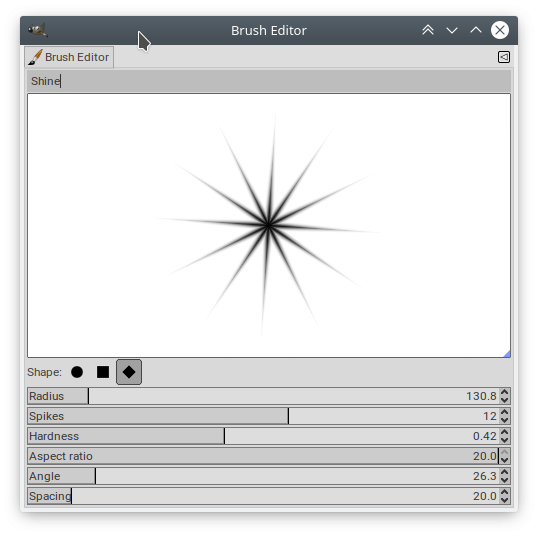Click the brush name field showing Shine
Screen dimensions: 538x536
click(269, 81)
